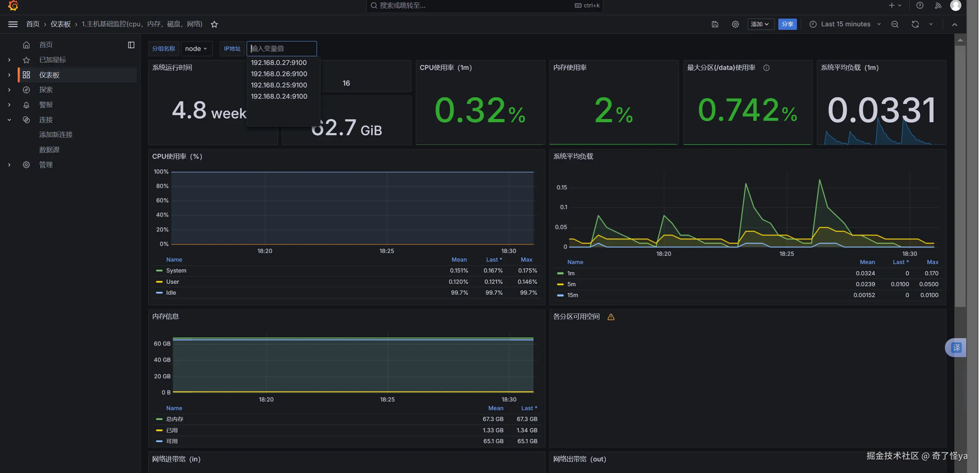The width and height of the screenshot is (980, 473).
Task: Click the blue 分享 share button
Action: pyautogui.click(x=787, y=24)
